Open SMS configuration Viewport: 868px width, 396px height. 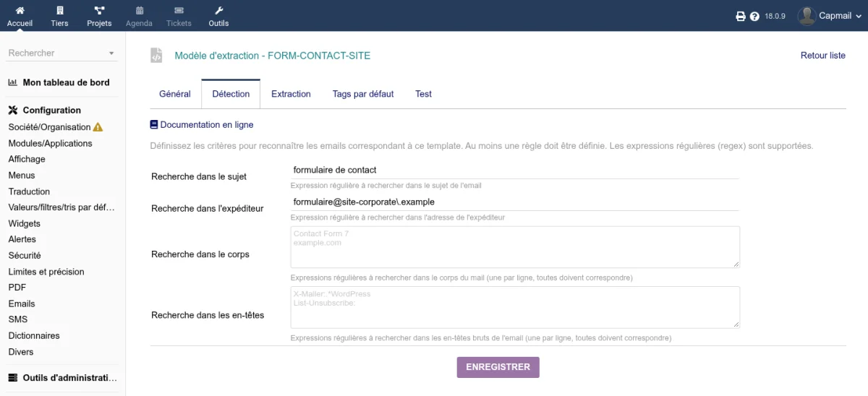pyautogui.click(x=18, y=319)
